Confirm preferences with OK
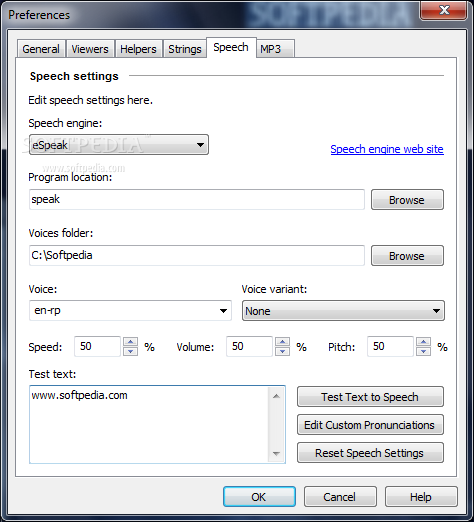 click(x=259, y=497)
